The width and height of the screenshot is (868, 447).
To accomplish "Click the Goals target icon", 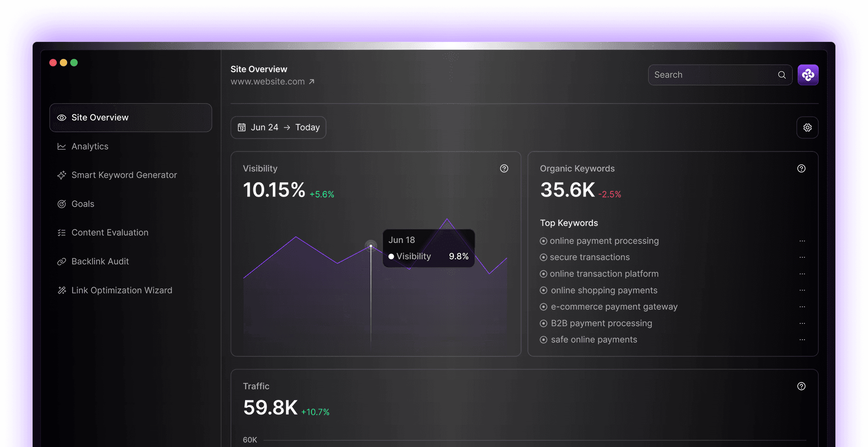I will (61, 204).
